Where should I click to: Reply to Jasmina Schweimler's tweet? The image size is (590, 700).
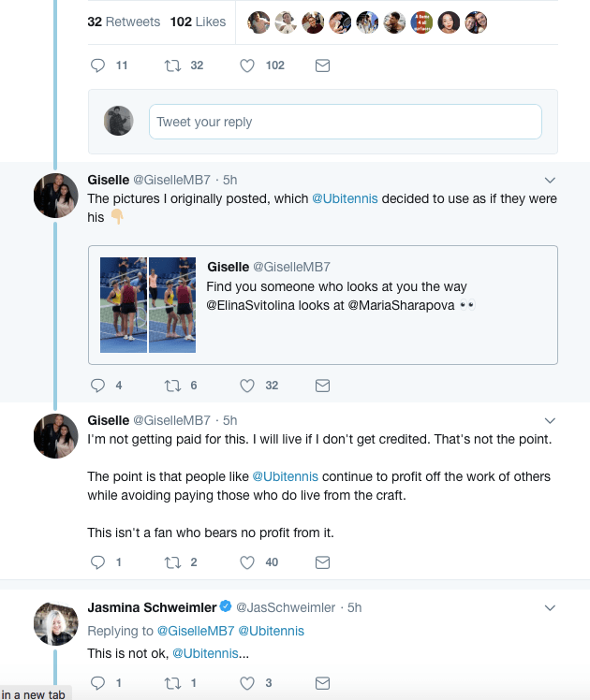97,683
